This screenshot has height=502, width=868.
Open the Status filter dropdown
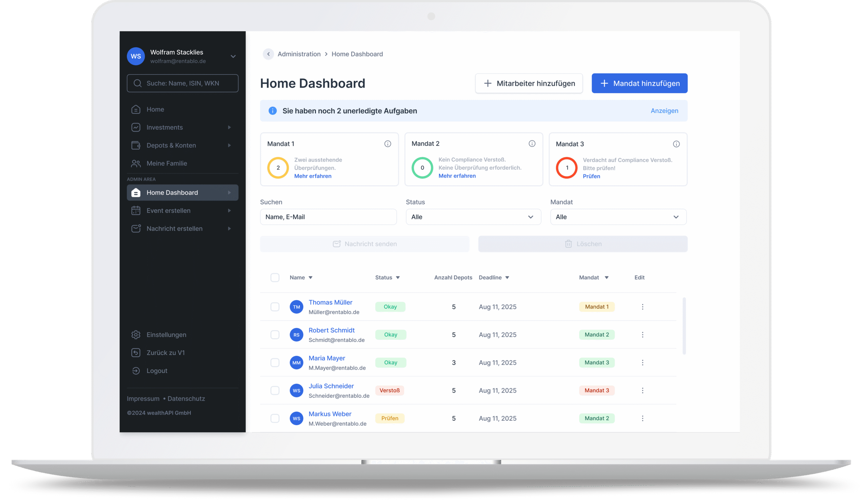473,217
